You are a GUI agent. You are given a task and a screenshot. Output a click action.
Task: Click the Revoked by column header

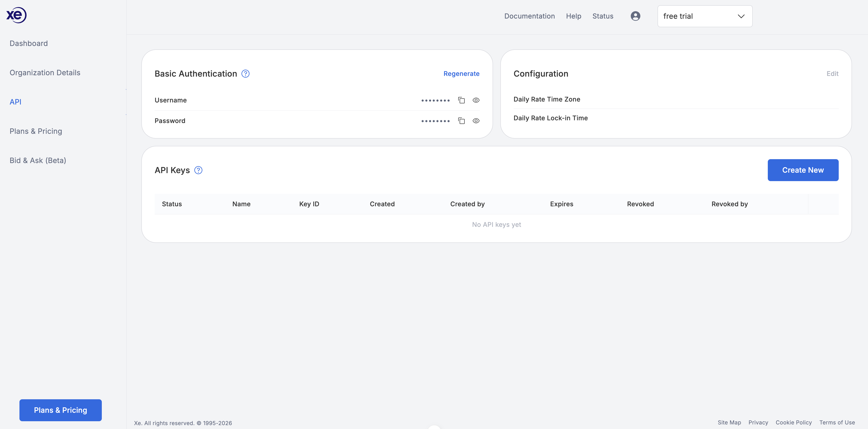click(730, 204)
